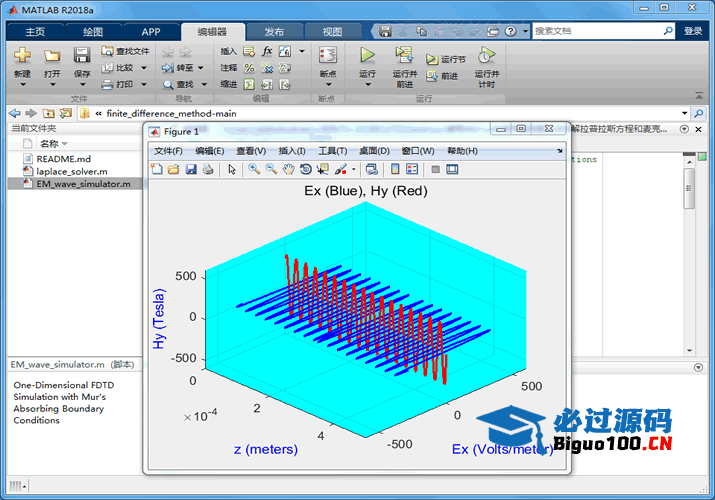Viewport: 715px width, 500px height.
Task: Toggle the Rotate 3D tool in Figure 1
Action: (x=306, y=169)
